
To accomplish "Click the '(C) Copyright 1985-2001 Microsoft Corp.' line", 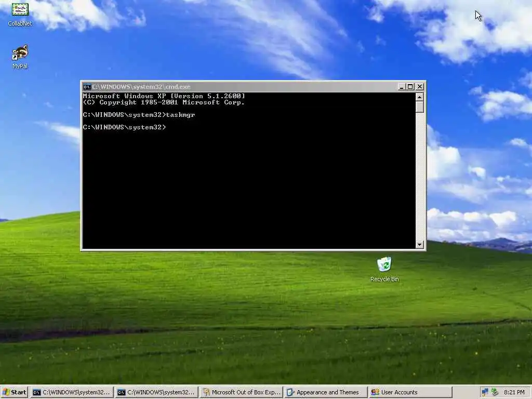I will point(164,102).
